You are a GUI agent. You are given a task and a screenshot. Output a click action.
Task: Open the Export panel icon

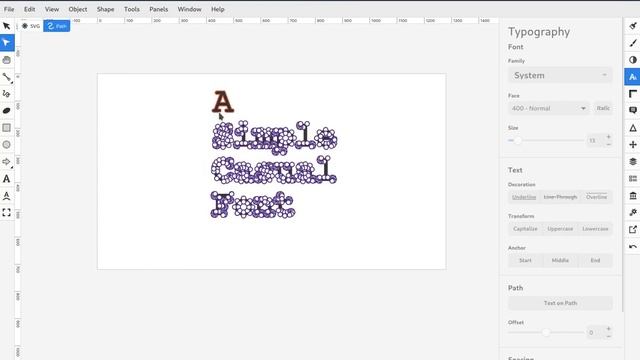633,230
